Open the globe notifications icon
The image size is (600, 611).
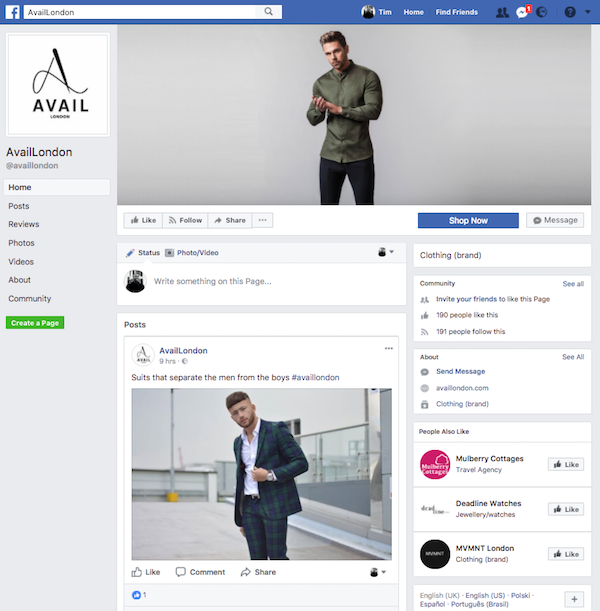pyautogui.click(x=542, y=12)
